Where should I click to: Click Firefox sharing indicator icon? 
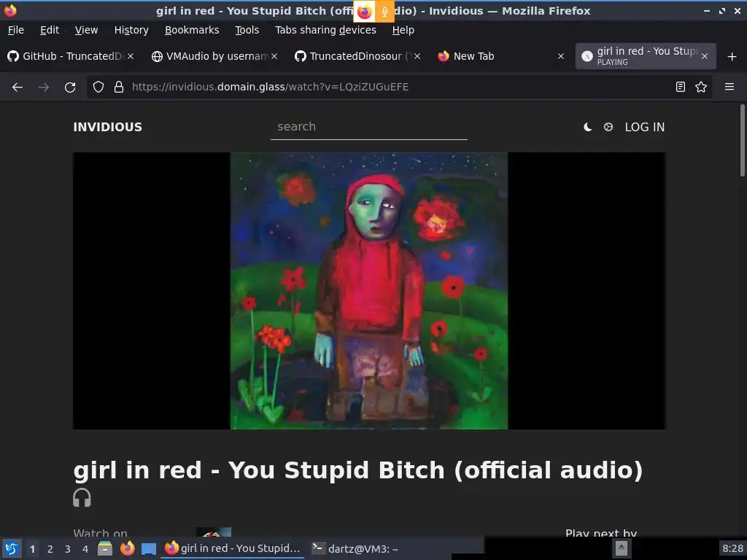pos(365,12)
